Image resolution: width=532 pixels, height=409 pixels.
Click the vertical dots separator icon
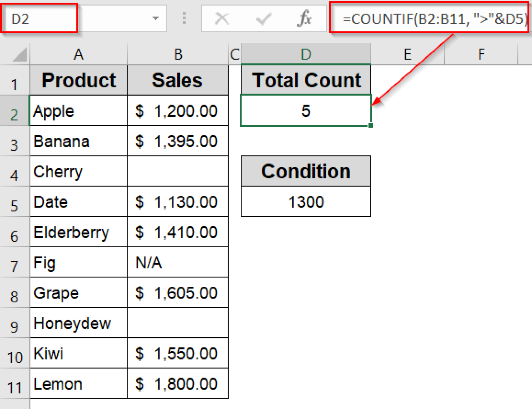click(x=184, y=18)
